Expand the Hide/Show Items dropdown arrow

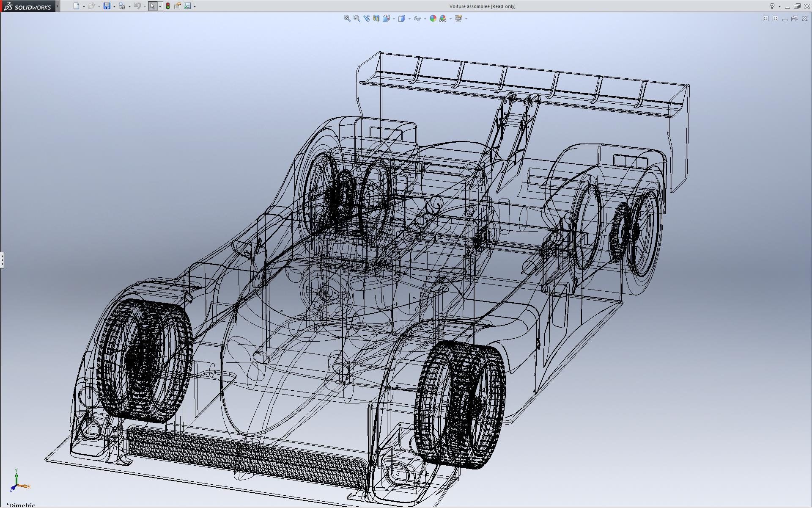(425, 19)
